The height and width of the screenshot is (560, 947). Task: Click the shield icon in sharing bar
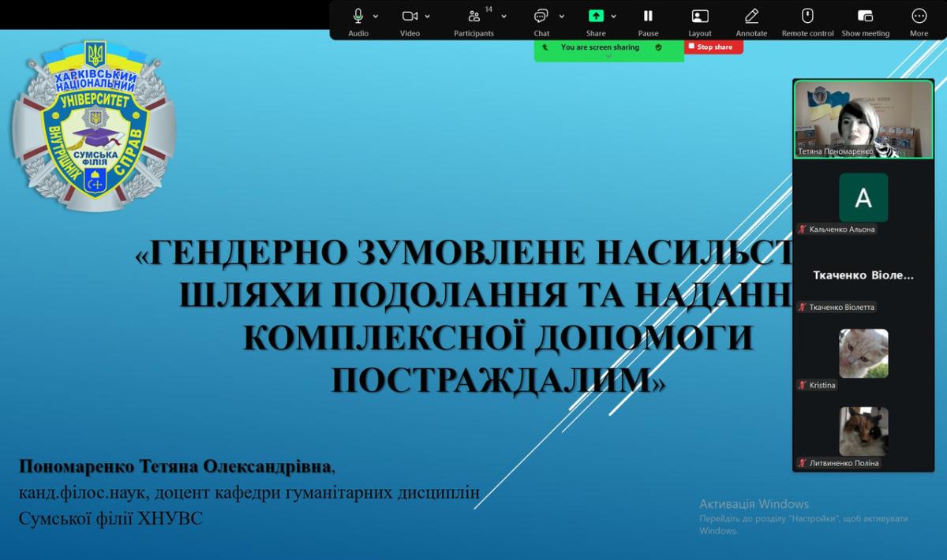pyautogui.click(x=658, y=47)
